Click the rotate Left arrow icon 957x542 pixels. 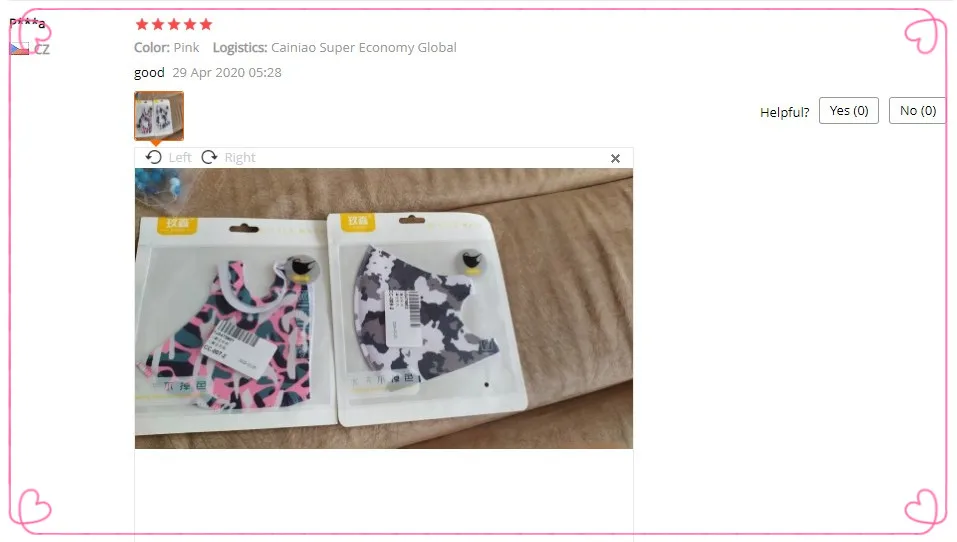coord(154,157)
